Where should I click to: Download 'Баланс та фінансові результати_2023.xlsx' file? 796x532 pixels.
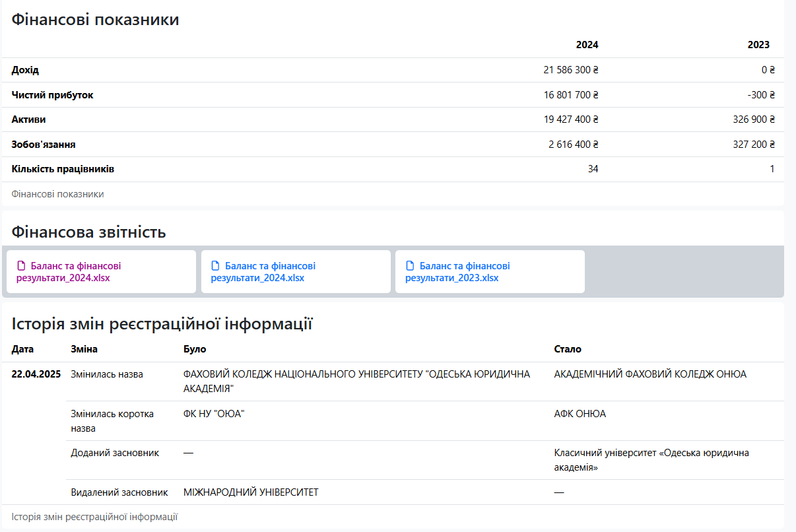tap(457, 272)
